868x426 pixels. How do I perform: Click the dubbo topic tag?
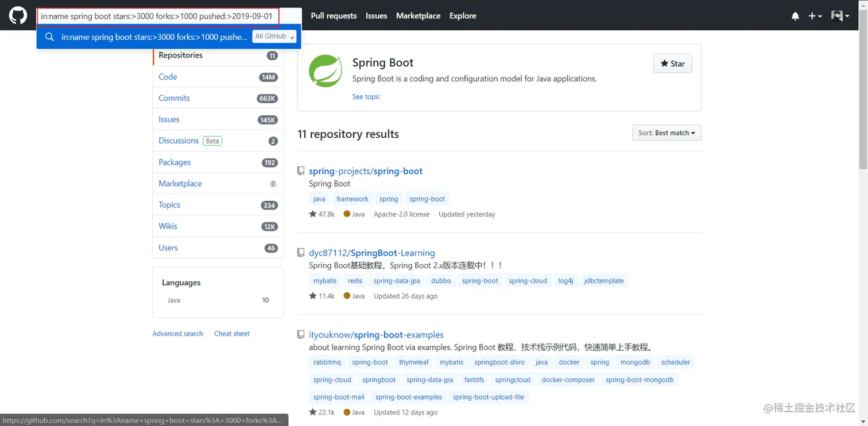[x=441, y=281]
